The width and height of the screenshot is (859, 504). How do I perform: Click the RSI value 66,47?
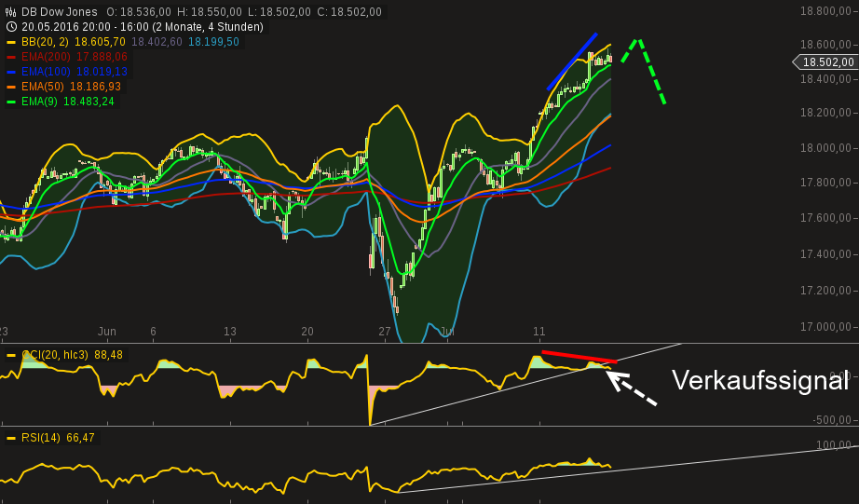[x=80, y=438]
